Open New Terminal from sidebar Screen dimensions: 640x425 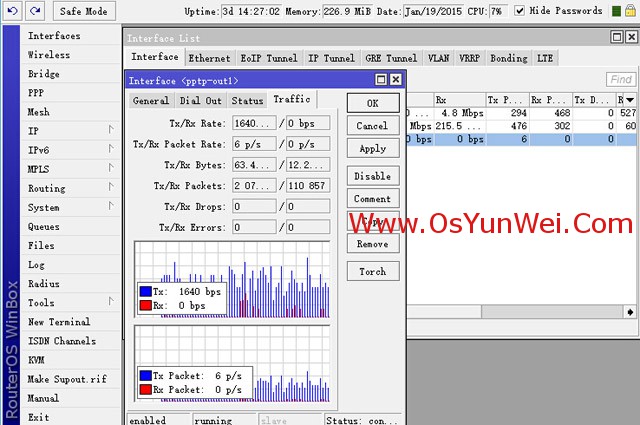pyautogui.click(x=59, y=322)
